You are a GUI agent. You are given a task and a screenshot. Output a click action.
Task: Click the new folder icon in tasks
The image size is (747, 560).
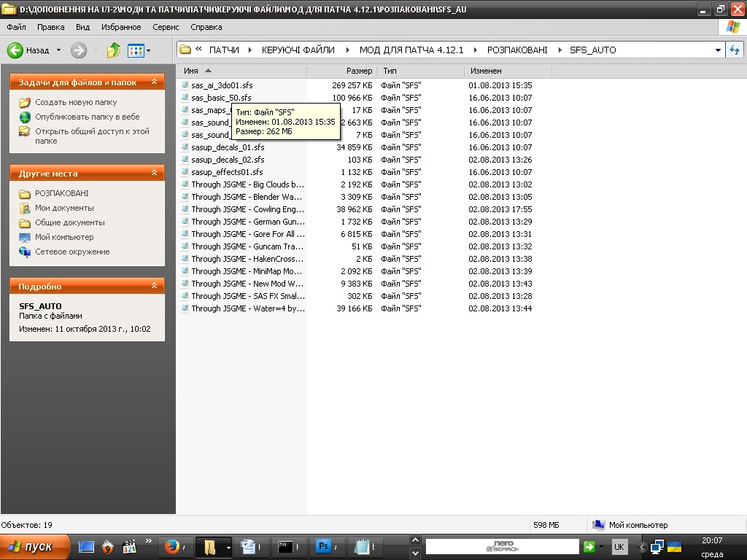point(25,102)
